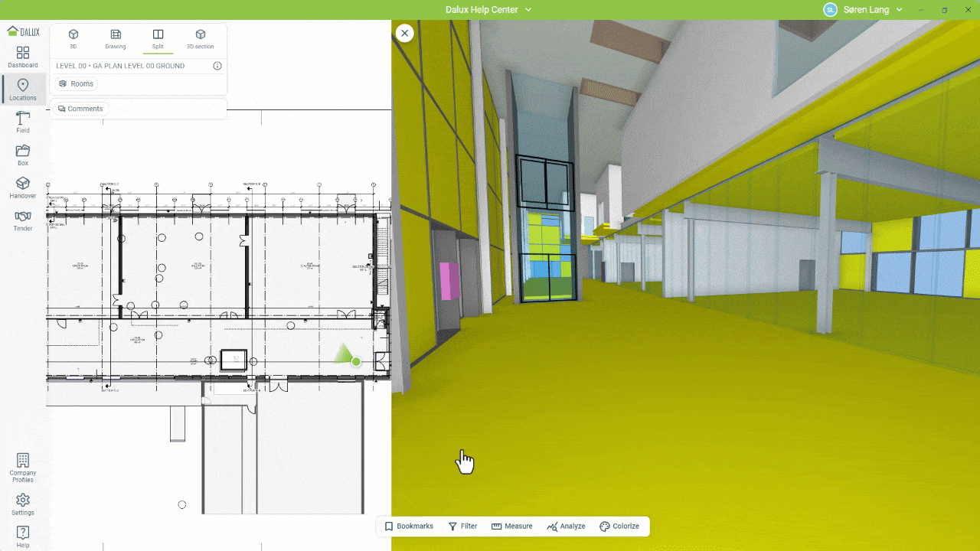
Task: Click the green position marker on drawing
Action: coord(356,361)
